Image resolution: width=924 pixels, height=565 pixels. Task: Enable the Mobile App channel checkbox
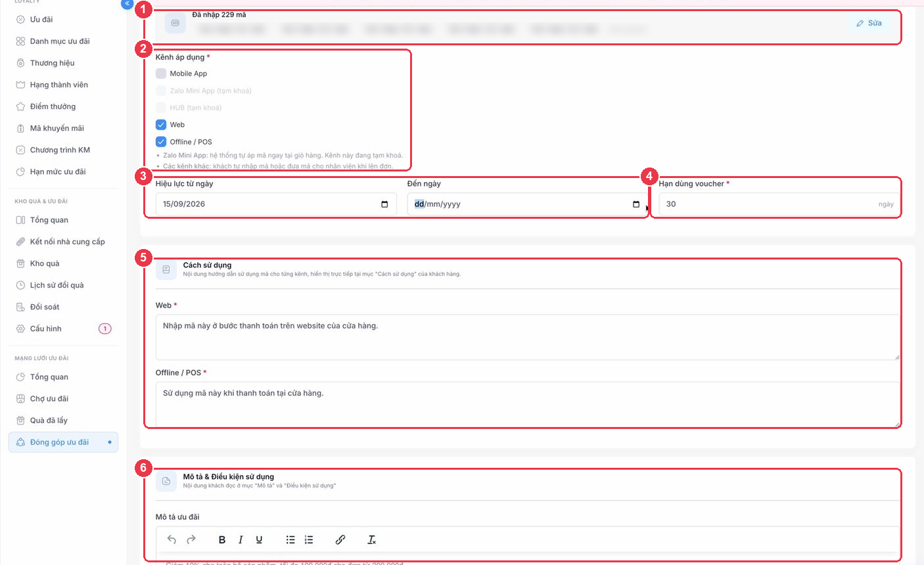[x=161, y=74]
